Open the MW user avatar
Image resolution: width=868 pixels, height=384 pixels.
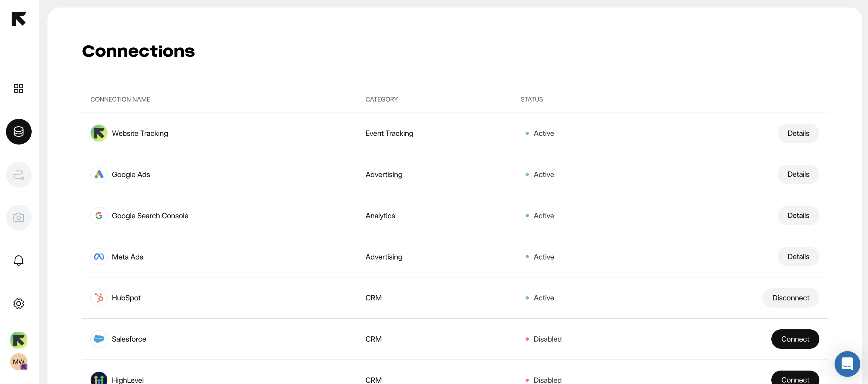click(18, 362)
